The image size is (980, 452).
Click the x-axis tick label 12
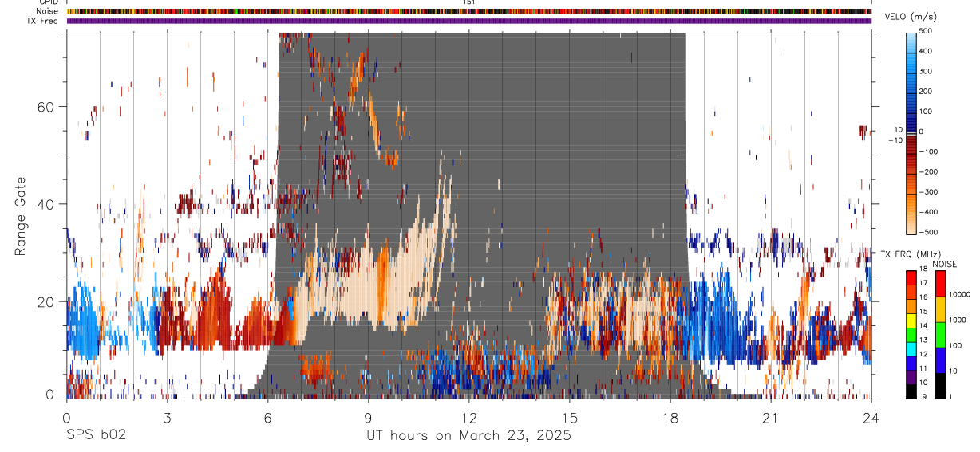pos(468,417)
